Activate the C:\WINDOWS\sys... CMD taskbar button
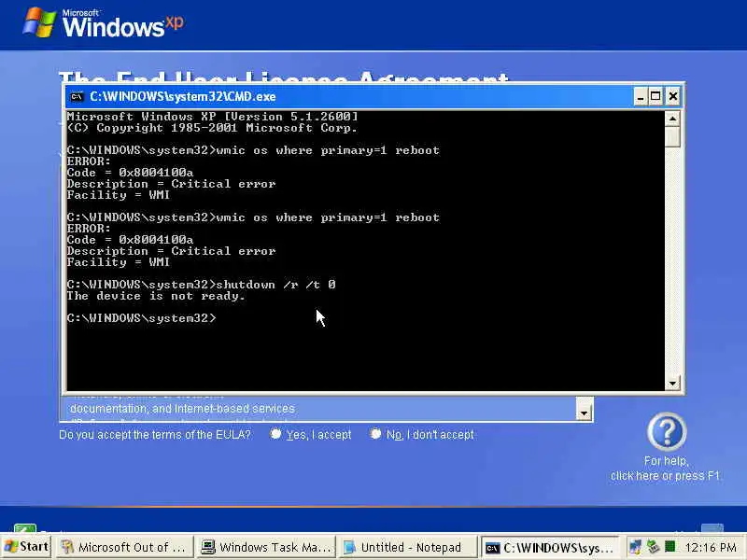The width and height of the screenshot is (747, 560). point(550,547)
